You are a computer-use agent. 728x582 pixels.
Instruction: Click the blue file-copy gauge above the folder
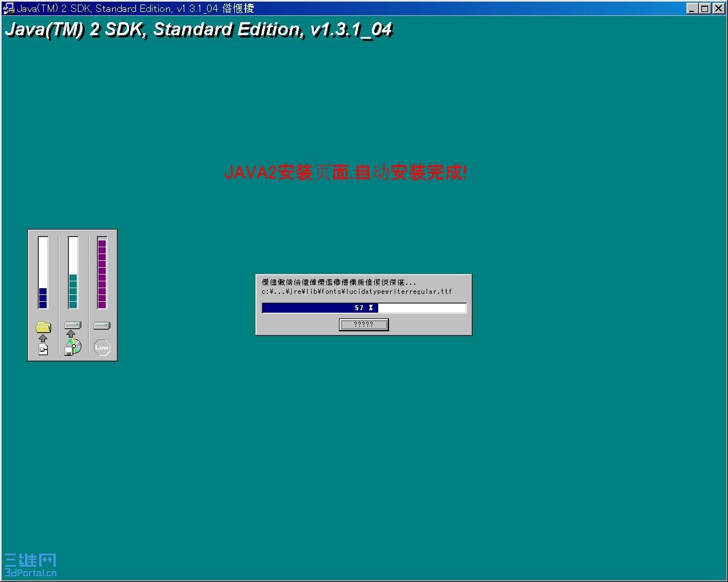click(x=43, y=273)
